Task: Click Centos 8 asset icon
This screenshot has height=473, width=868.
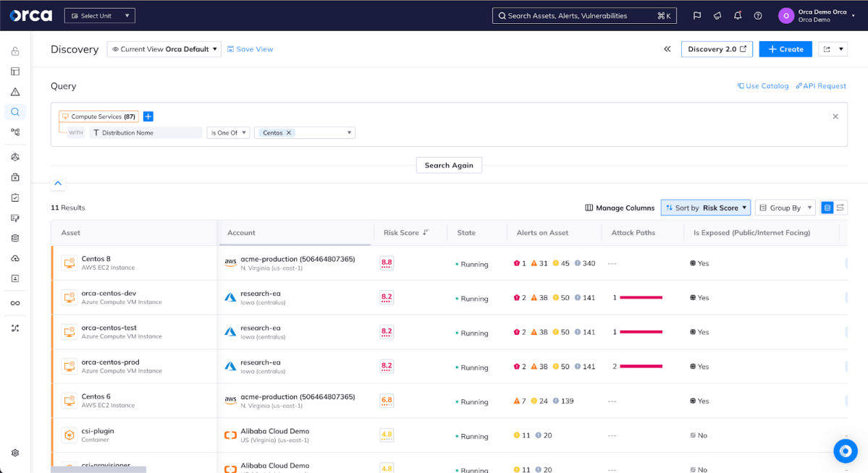Action: point(69,263)
